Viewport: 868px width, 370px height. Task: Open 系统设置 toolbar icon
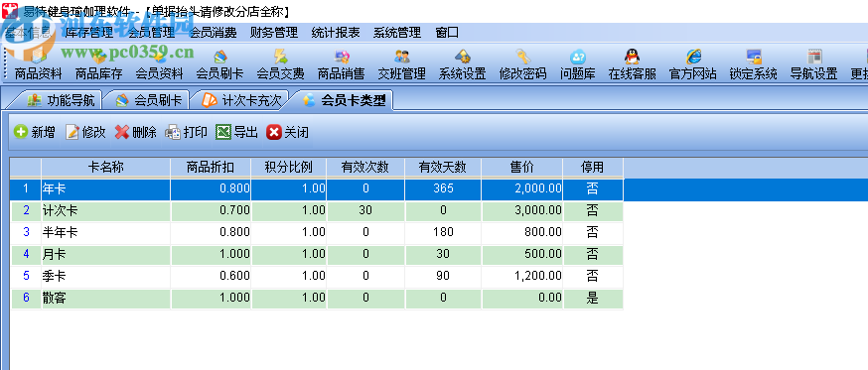(462, 64)
